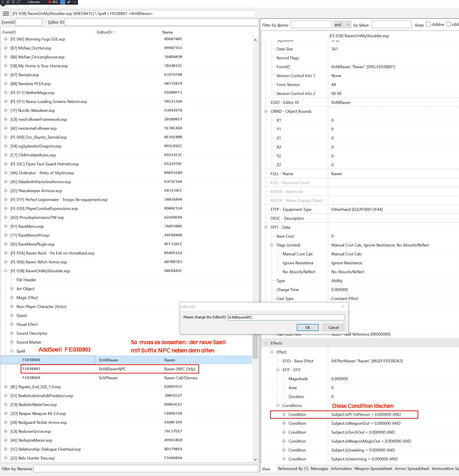Click the camera screenshot icon
Image resolution: width=459 pixels, height=476 pixels.
[x=63, y=2]
